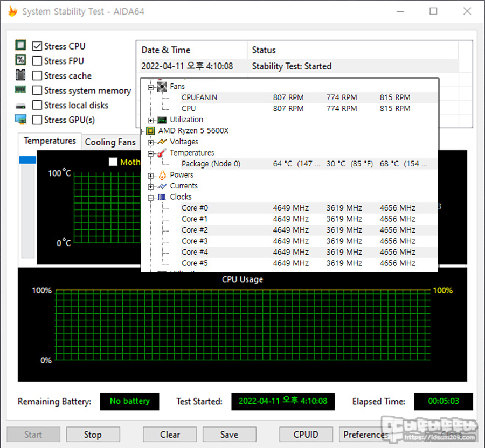Collapse the Fans tree node
This screenshot has width=485, height=448.
(x=151, y=87)
